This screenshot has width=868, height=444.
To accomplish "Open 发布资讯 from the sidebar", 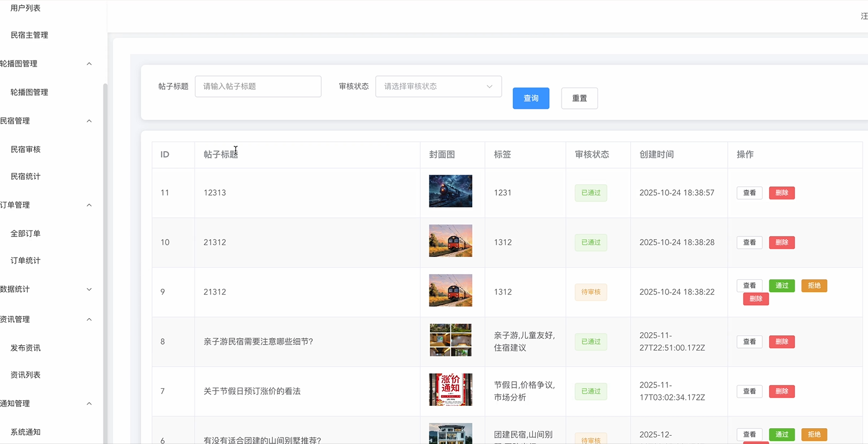I will coord(24,348).
